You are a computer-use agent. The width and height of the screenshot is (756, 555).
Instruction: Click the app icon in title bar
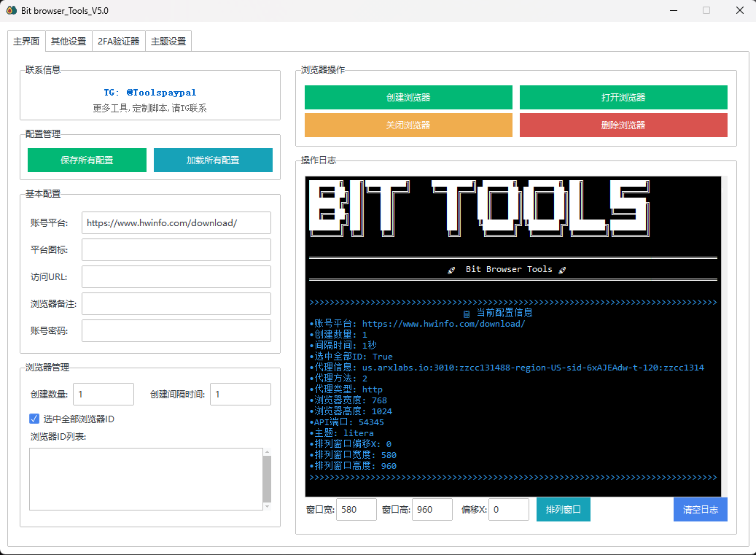(12, 11)
